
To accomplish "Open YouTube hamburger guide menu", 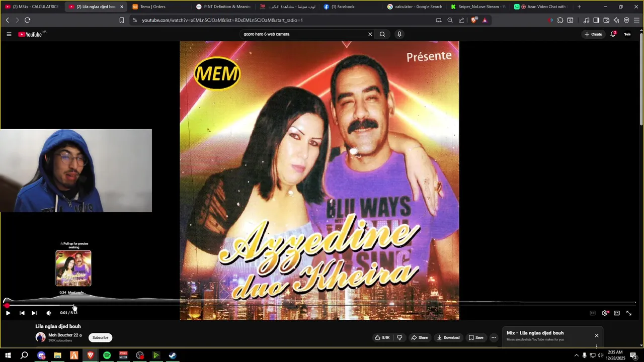I will [9, 34].
